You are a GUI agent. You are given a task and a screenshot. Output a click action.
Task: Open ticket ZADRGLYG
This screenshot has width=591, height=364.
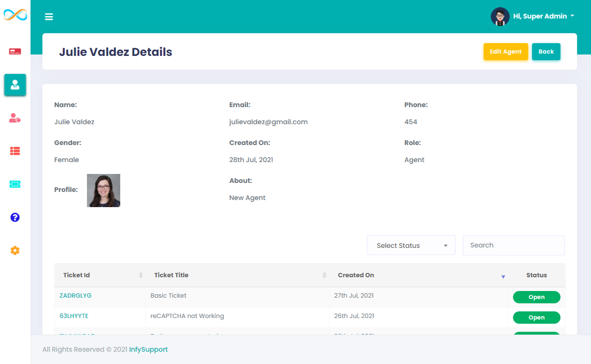pyautogui.click(x=75, y=295)
